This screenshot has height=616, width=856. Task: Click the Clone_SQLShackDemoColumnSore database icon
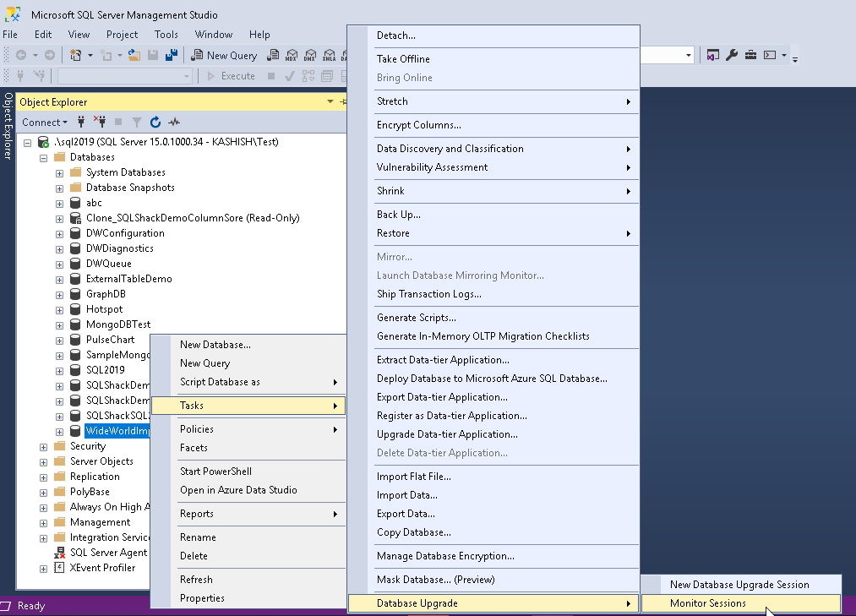[75, 218]
